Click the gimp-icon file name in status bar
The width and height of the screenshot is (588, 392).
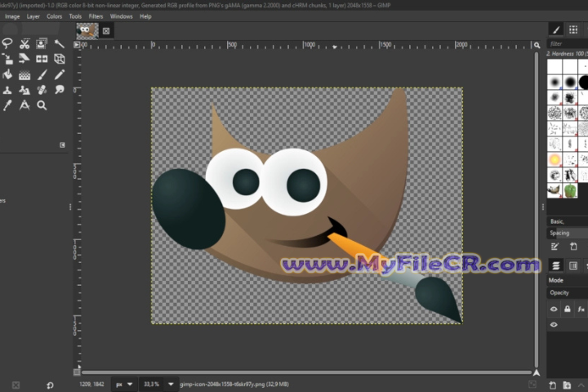tap(234, 384)
